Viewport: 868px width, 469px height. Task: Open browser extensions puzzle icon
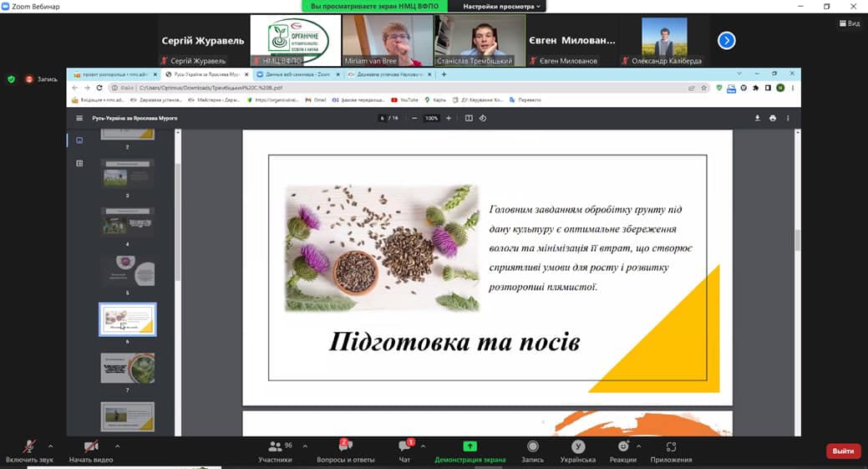(x=755, y=88)
